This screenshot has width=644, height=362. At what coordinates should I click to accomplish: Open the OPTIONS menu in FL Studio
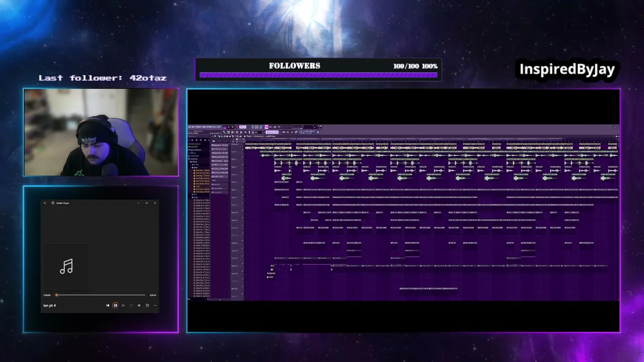pos(208,127)
